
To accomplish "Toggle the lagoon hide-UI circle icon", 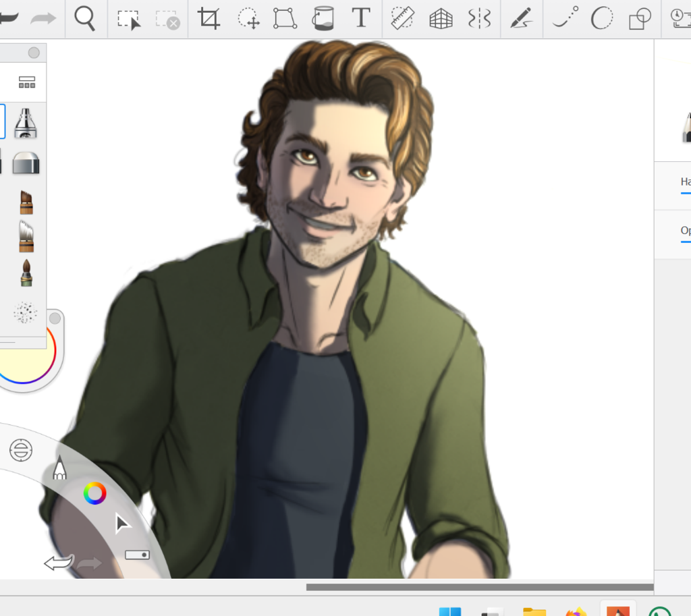I will [x=21, y=450].
